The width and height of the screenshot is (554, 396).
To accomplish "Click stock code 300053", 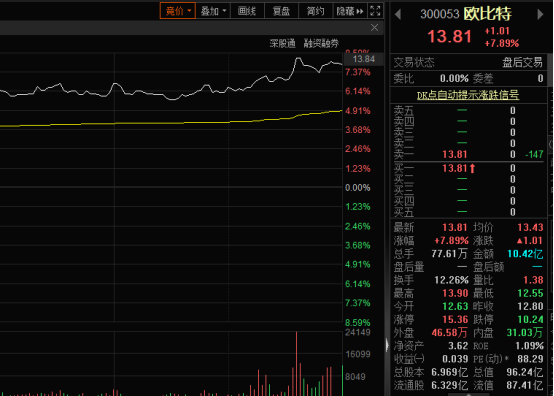I will tap(440, 14).
